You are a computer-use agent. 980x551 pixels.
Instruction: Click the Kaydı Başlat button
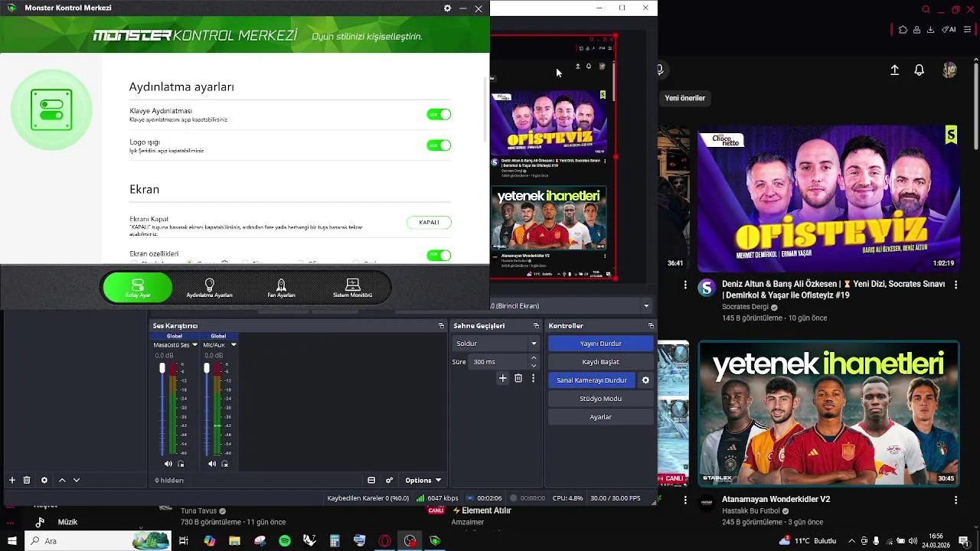[x=601, y=362]
